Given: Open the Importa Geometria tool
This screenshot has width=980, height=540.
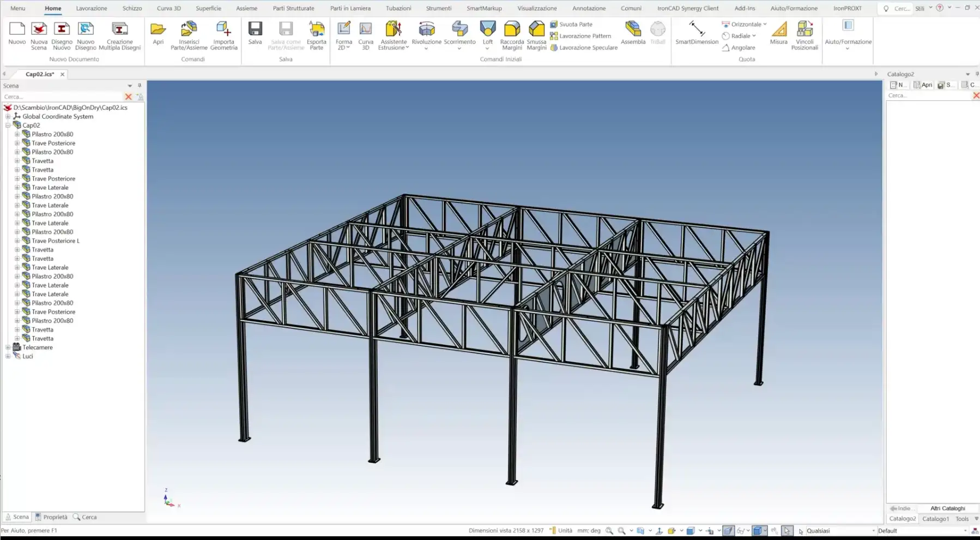Looking at the screenshot, I should click(223, 35).
